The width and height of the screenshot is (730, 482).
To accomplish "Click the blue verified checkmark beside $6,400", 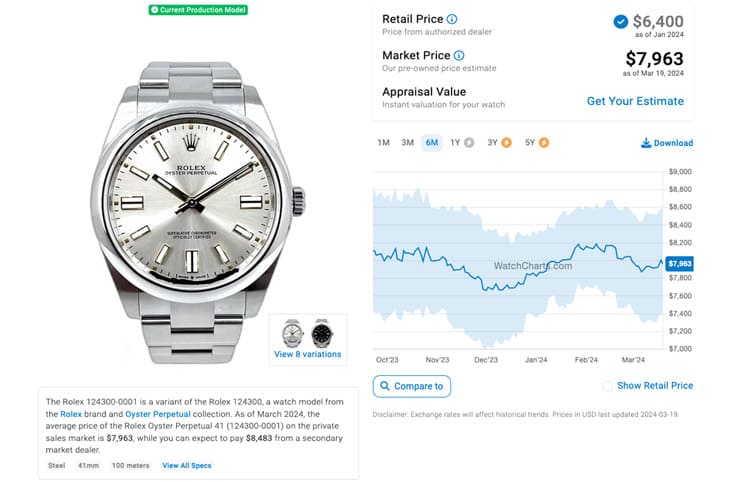I will [621, 21].
